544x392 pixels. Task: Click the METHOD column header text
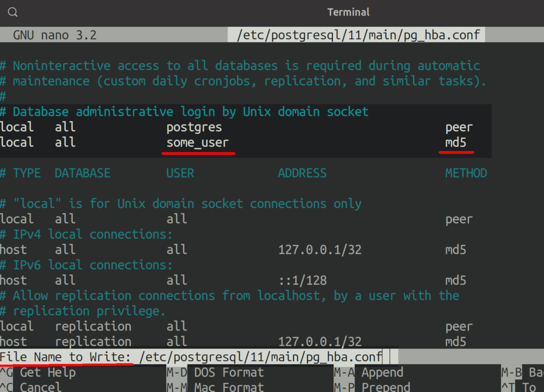tap(466, 173)
